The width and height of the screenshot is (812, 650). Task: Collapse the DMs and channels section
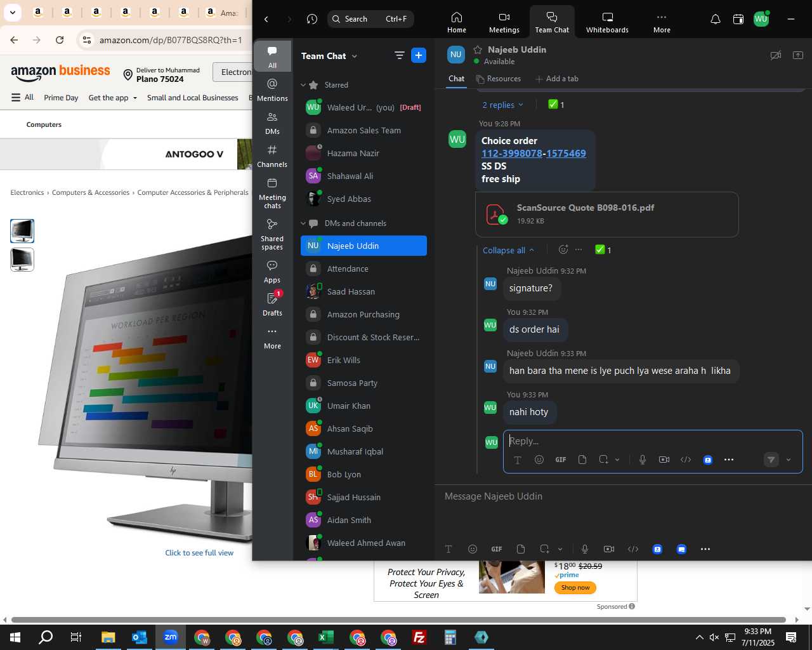tap(304, 223)
